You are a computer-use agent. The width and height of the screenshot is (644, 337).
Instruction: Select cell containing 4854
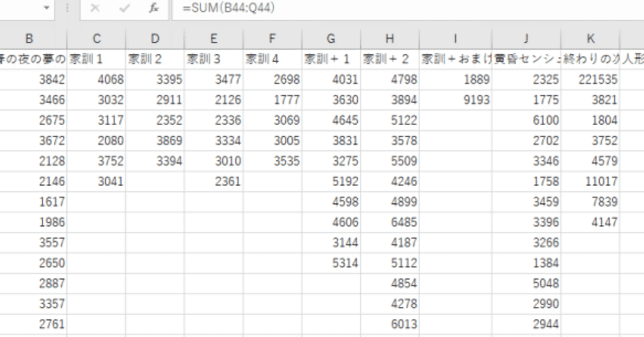point(389,284)
